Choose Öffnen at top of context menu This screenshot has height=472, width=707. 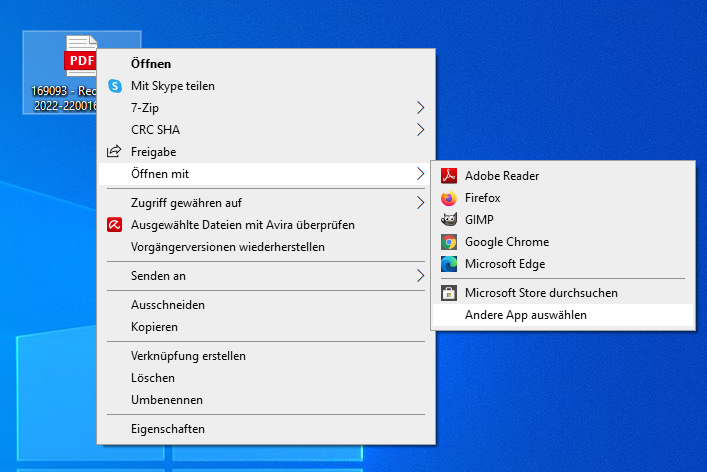[266, 64]
